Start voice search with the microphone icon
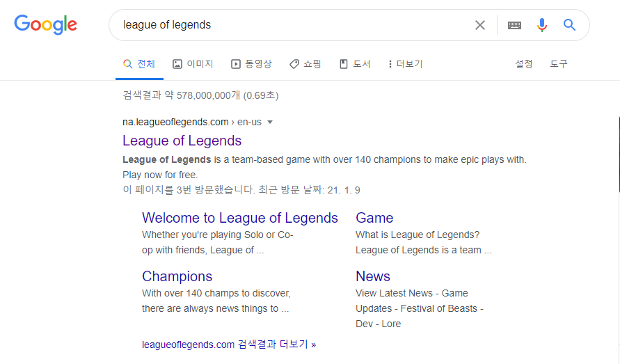Image resolution: width=620 pixels, height=364 pixels. [541, 25]
